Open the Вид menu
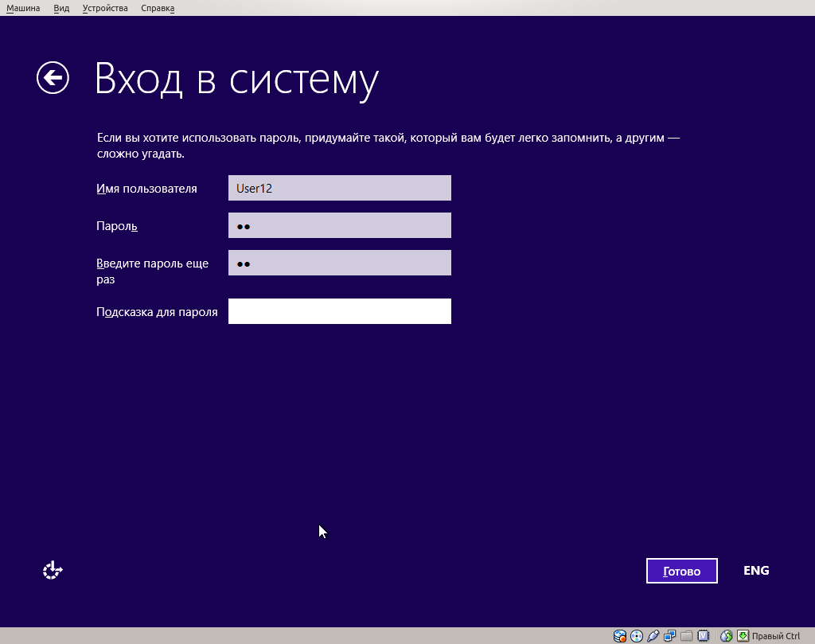This screenshot has height=644, width=815. click(60, 7)
